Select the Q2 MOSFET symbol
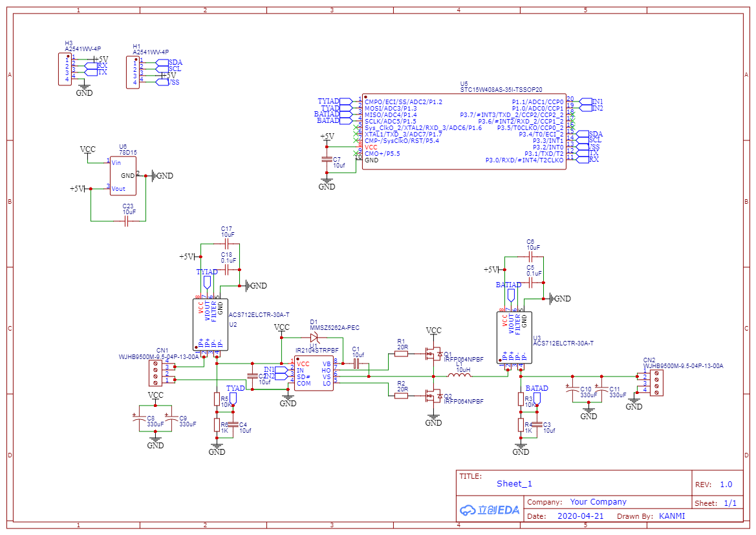Image resolution: width=756 pixels, height=535 pixels. click(433, 397)
